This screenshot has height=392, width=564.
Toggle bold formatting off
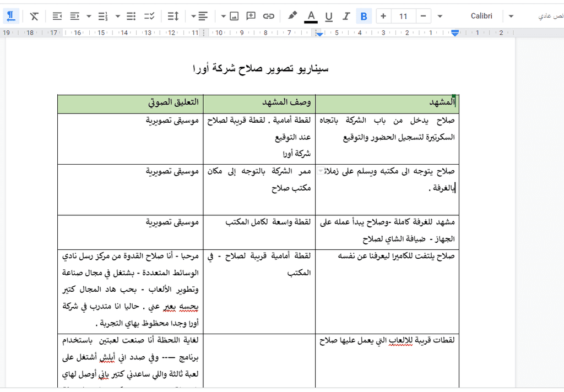coord(364,16)
